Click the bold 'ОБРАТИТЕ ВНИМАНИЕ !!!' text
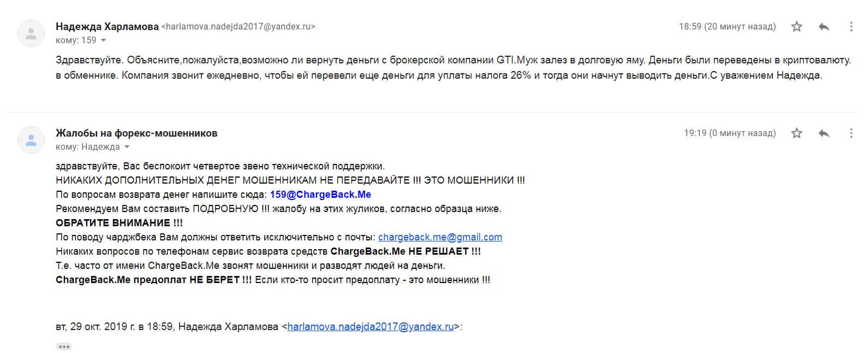Viewport: 868px width, 353px height. (x=119, y=223)
